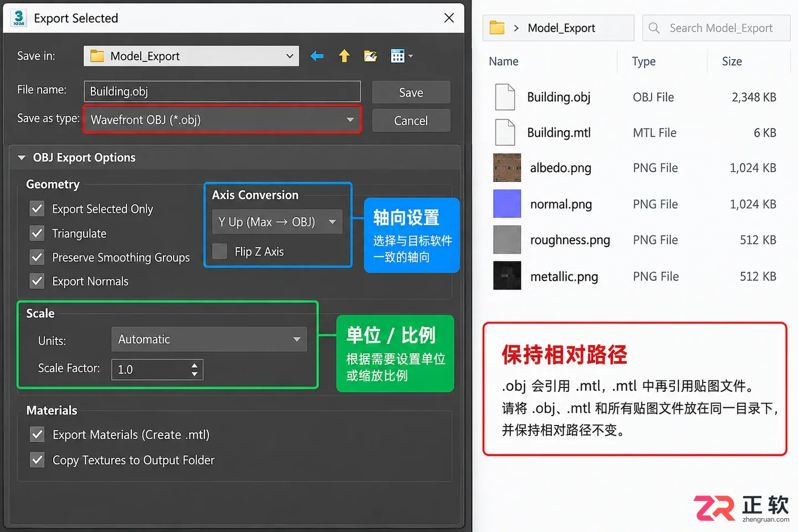Close the Export Selected dialog

click(x=449, y=18)
